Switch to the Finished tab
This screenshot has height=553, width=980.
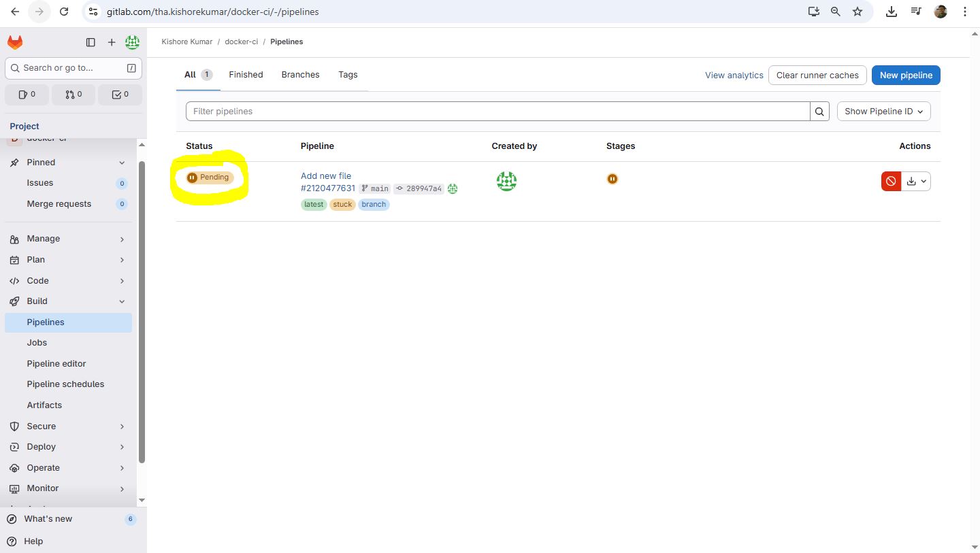pos(246,75)
